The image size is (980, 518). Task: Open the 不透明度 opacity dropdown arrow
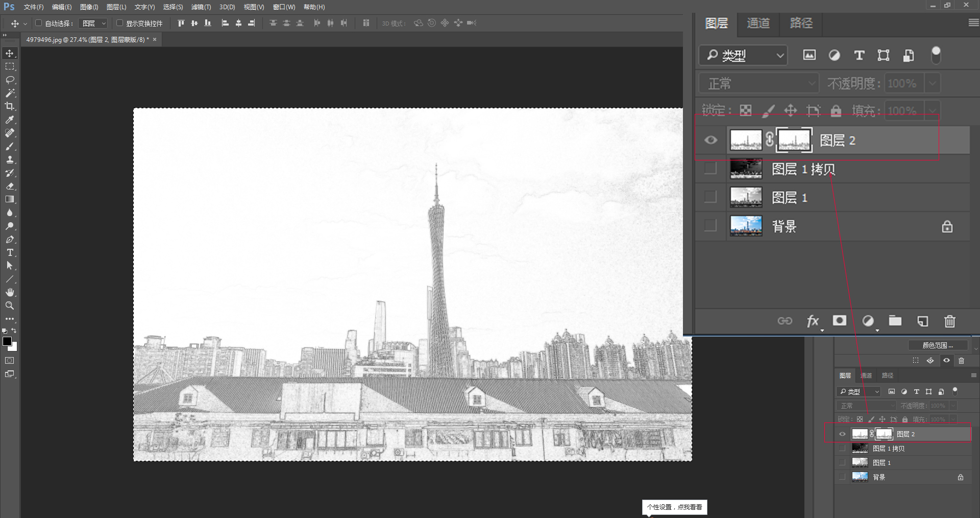pyautogui.click(x=933, y=83)
